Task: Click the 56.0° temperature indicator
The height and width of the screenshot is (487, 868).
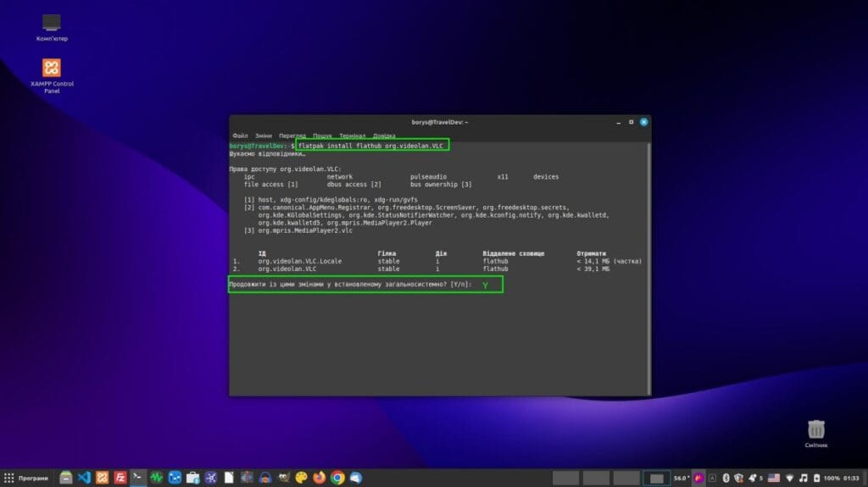Action: click(682, 479)
